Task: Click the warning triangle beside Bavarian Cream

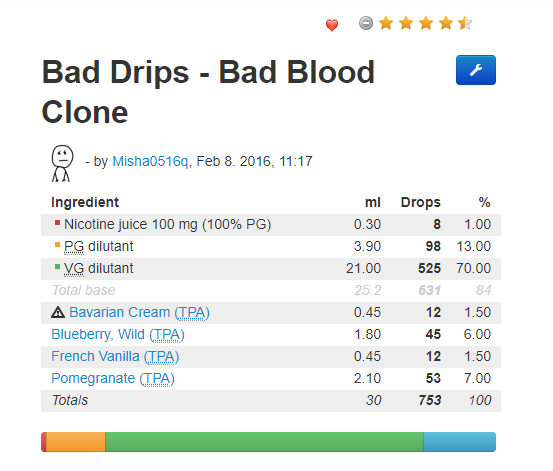Action: pyautogui.click(x=58, y=312)
